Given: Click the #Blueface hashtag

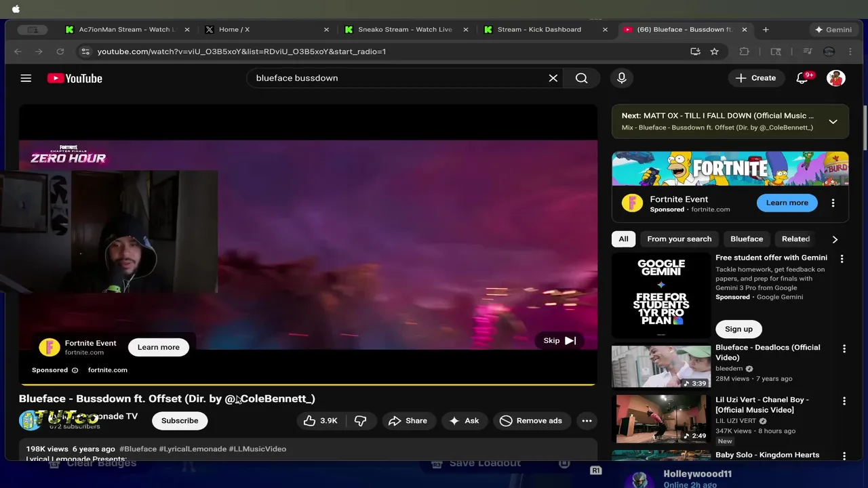Looking at the screenshot, I should [138, 449].
